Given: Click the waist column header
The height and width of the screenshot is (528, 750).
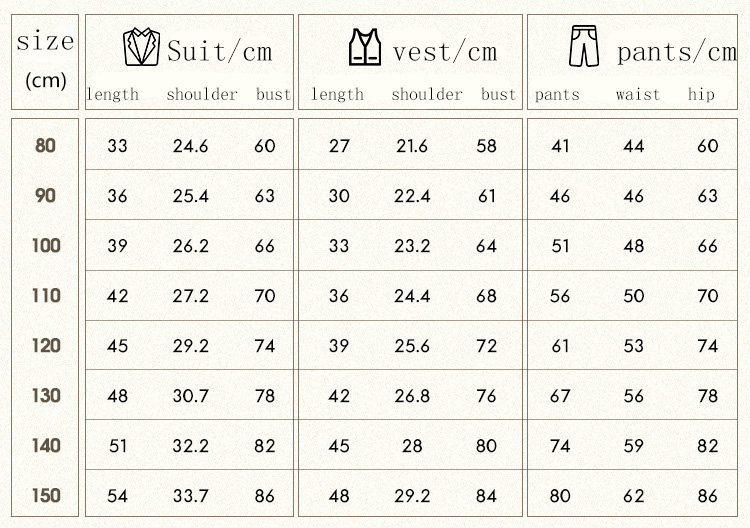Looking at the screenshot, I should 638,95.
